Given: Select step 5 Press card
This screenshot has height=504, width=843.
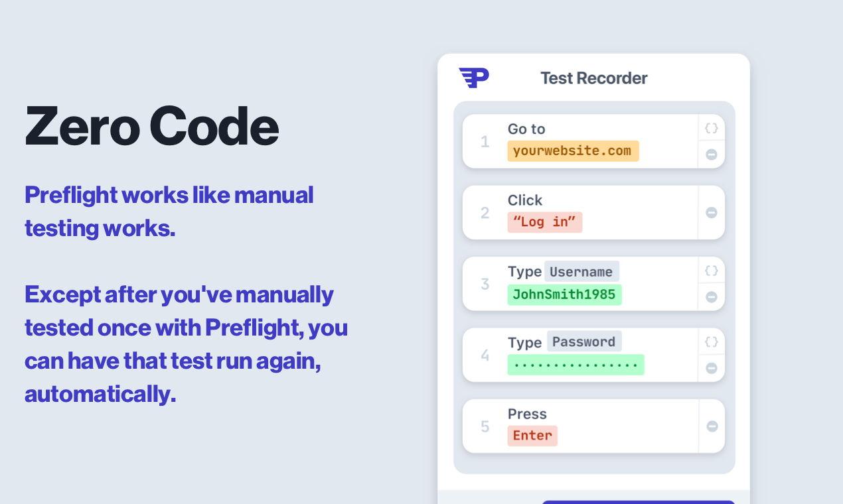Looking at the screenshot, I should coord(593,426).
